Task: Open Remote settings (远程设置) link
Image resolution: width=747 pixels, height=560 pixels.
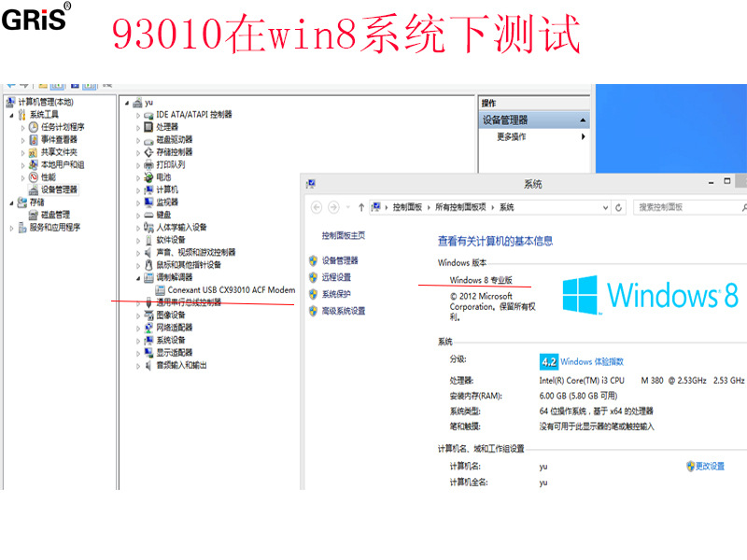Action: 336,277
